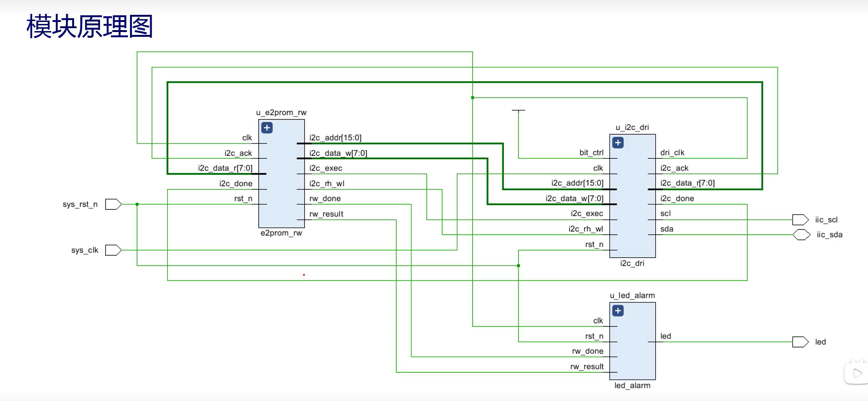The image size is (868, 401).
Task: Click the rw_done output pin of u_e2prom_rw
Action: click(x=325, y=199)
